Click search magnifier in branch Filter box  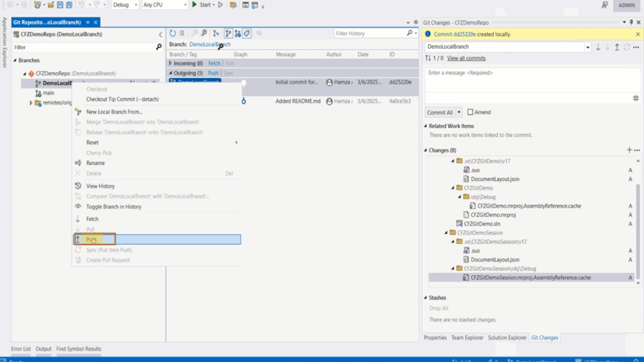(159, 47)
